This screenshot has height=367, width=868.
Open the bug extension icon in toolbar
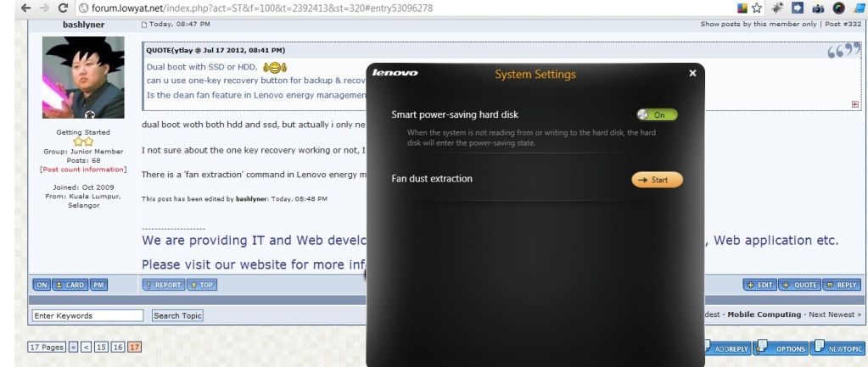778,8
